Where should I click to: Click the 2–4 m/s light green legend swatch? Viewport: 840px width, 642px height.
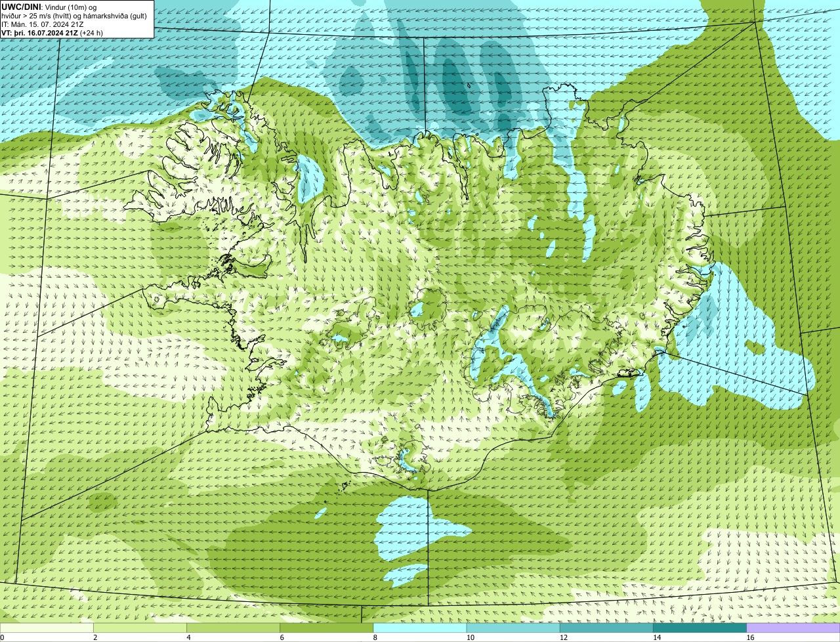(x=140, y=628)
